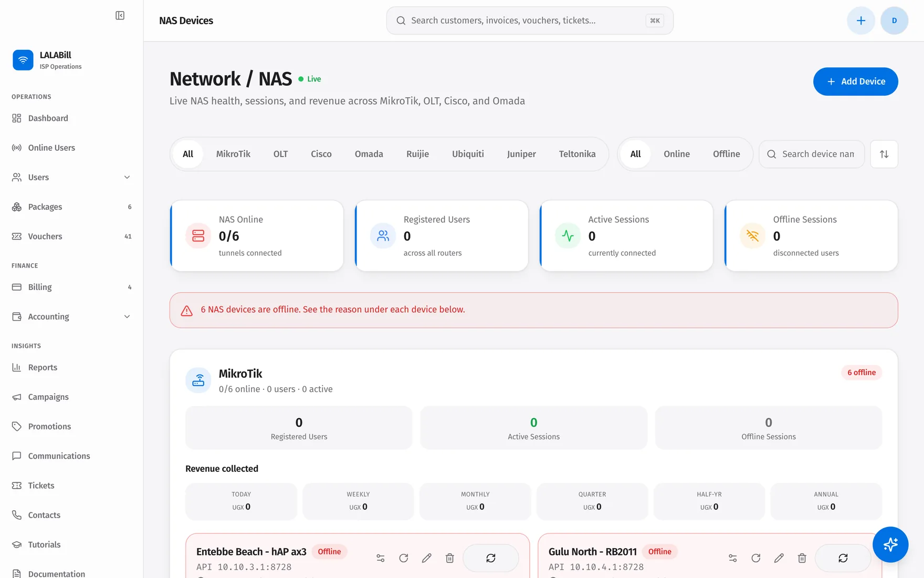The image size is (924, 578).
Task: Click the LALABill wifi logo icon
Action: (23, 60)
